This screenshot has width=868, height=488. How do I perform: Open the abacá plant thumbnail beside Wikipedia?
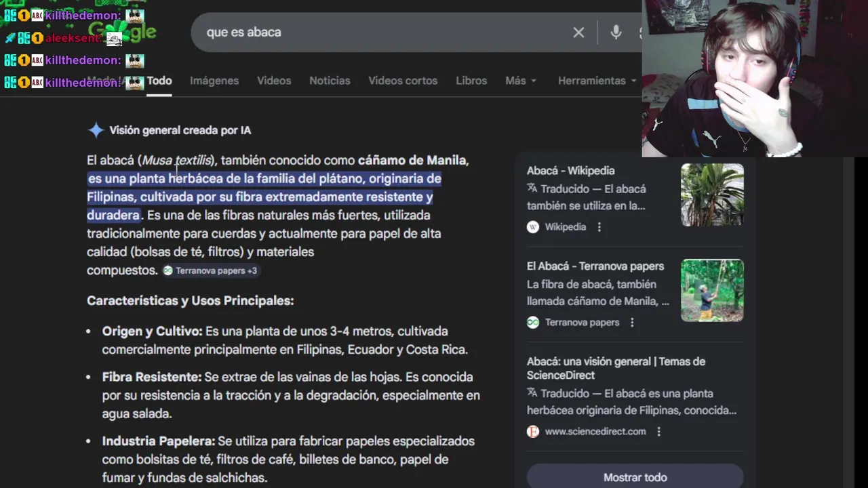tap(712, 195)
